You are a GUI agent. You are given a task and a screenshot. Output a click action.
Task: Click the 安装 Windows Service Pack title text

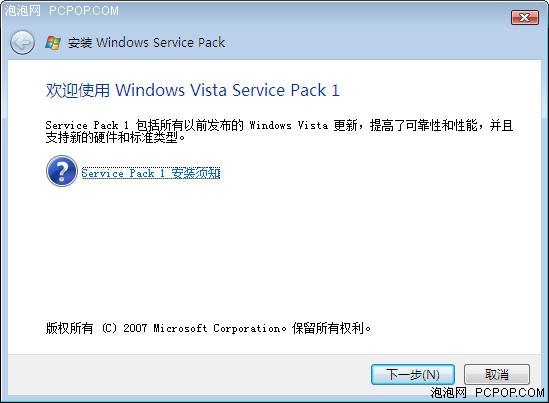(146, 43)
